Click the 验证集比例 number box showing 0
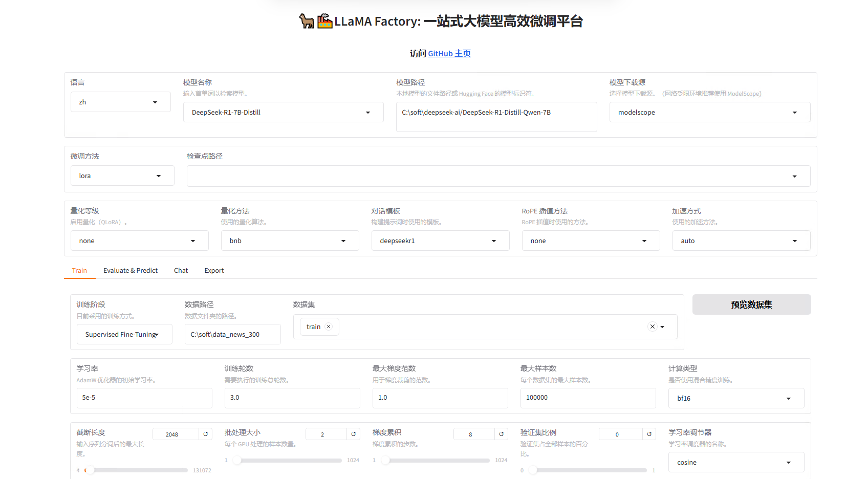Screen dimensions: 868x479 pos(621,434)
